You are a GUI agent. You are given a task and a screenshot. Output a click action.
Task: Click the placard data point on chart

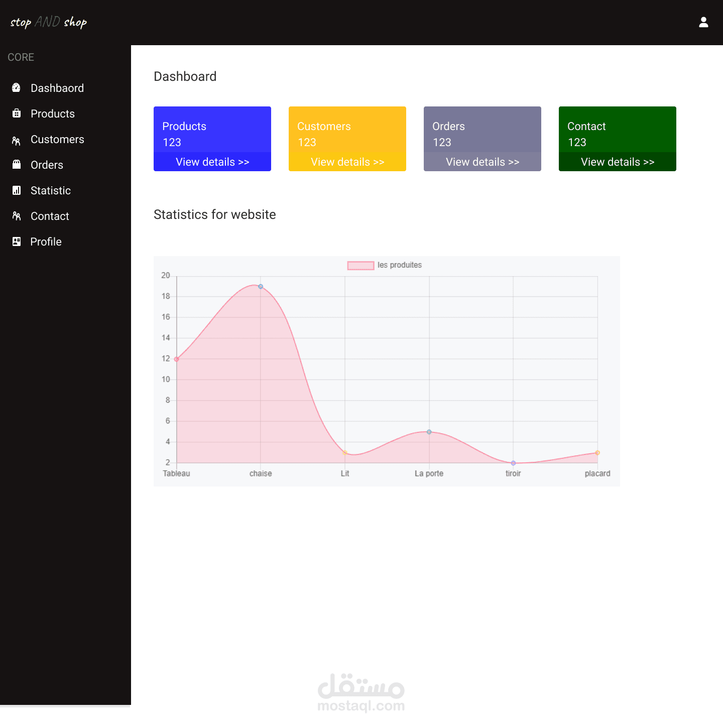[x=597, y=453]
